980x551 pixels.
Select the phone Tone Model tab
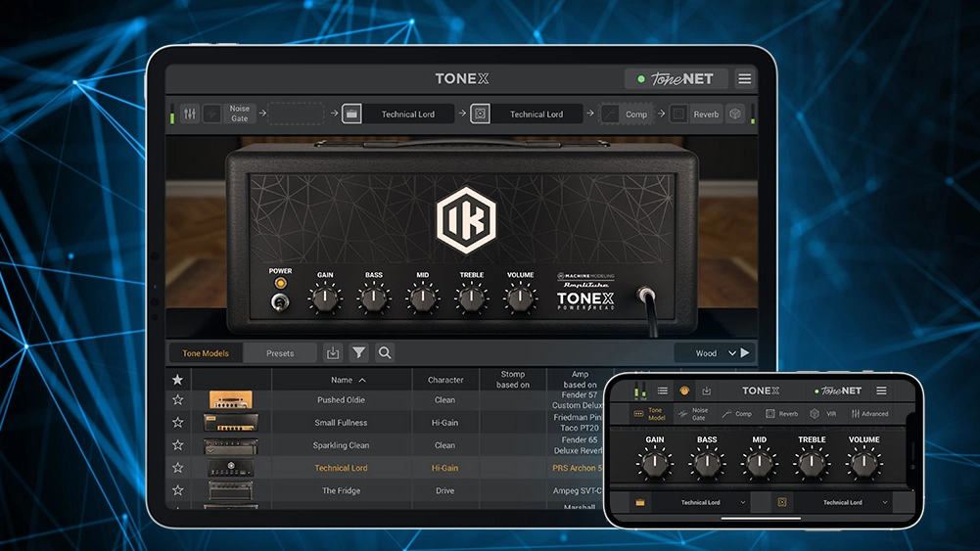point(649,414)
